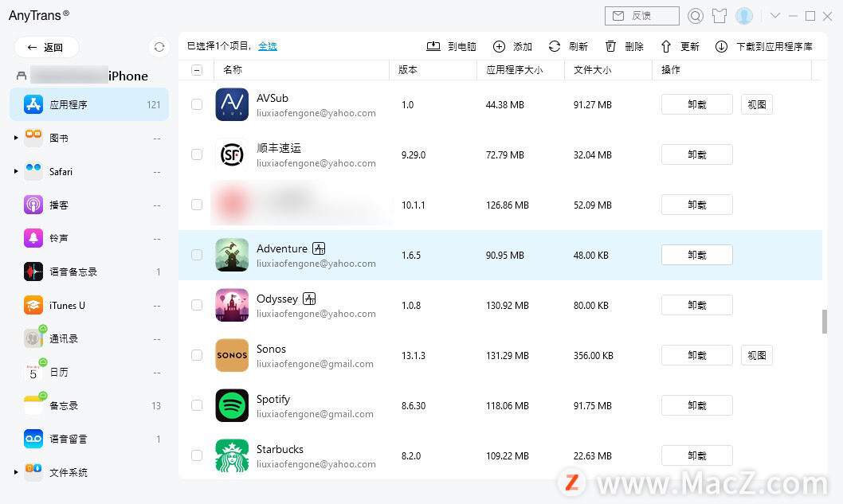Click the 通讯录 contacts icon
The image size is (843, 504).
pyautogui.click(x=33, y=338)
